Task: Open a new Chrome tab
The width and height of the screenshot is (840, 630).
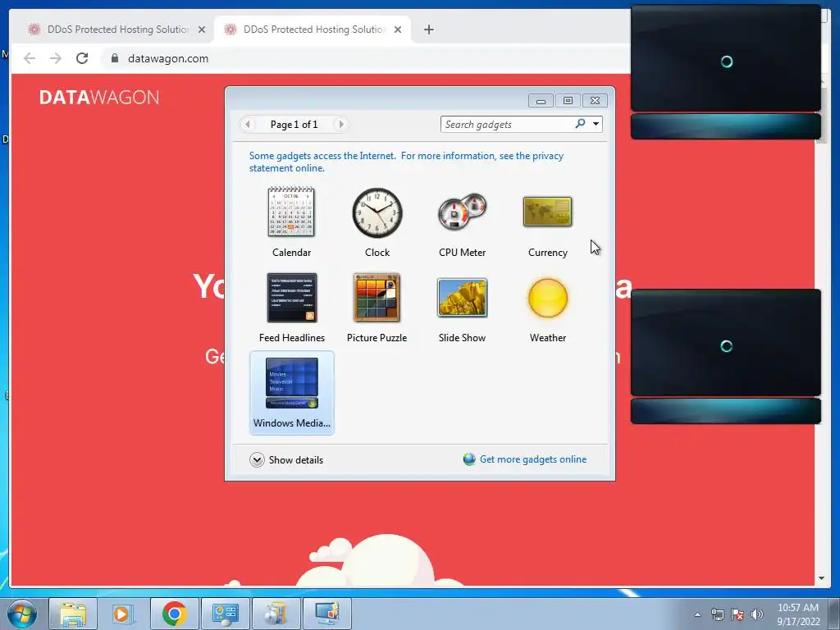Action: pyautogui.click(x=428, y=30)
